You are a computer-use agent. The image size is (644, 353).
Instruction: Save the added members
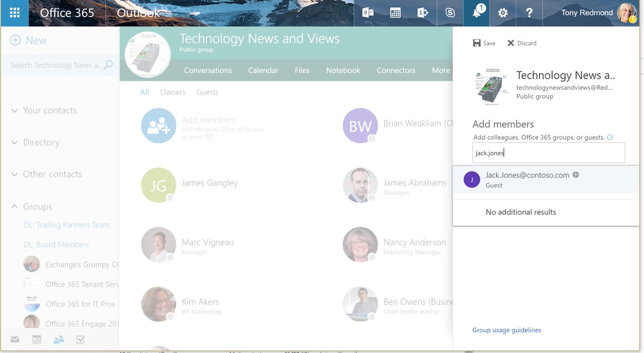coord(484,43)
